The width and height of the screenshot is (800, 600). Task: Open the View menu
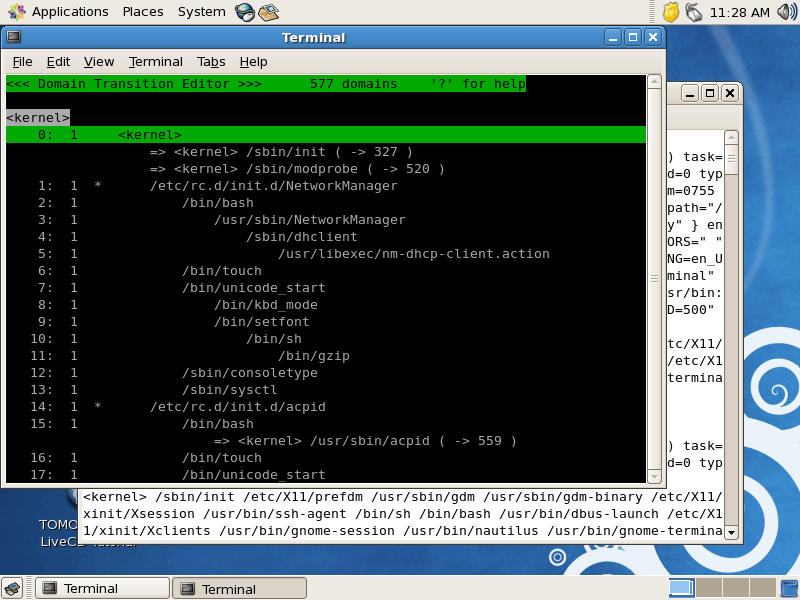tap(99, 62)
